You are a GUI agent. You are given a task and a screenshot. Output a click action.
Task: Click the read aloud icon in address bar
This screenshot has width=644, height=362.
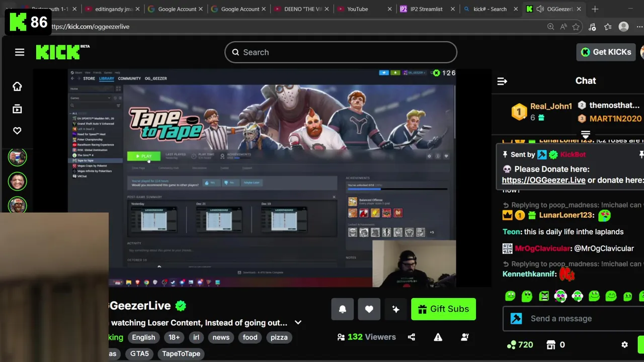[x=563, y=27]
